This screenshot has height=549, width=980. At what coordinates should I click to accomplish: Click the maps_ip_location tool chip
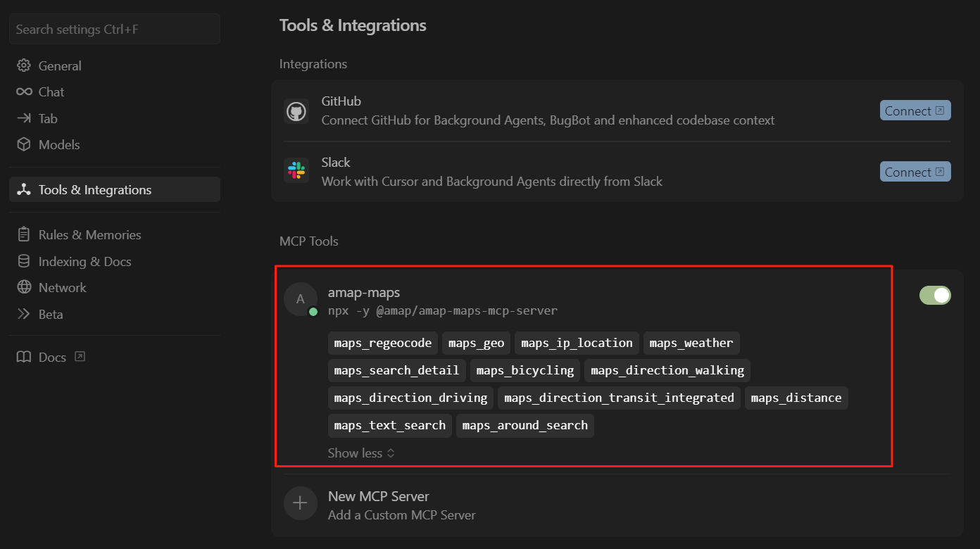coord(577,343)
